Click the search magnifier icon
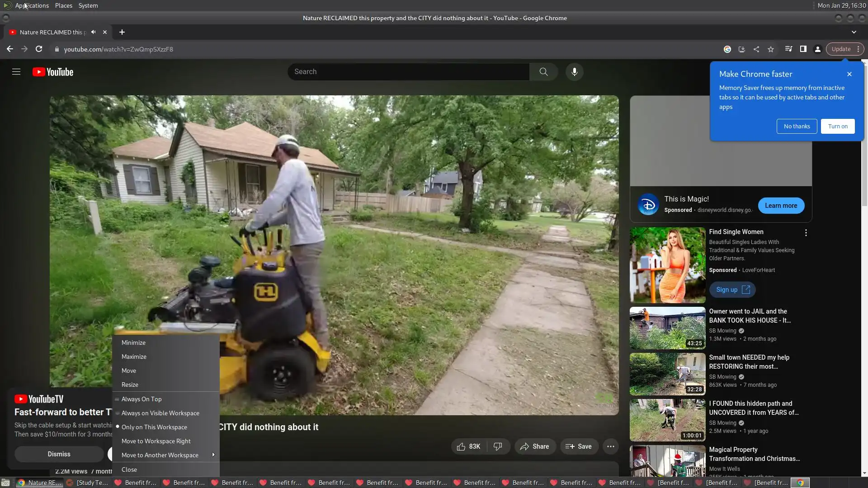The width and height of the screenshot is (868, 488). 543,72
